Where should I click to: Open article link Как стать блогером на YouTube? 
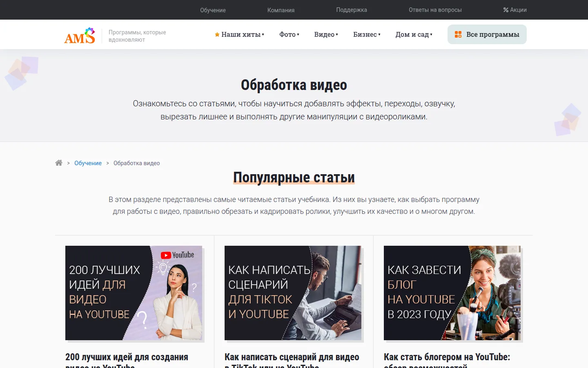pos(447,360)
